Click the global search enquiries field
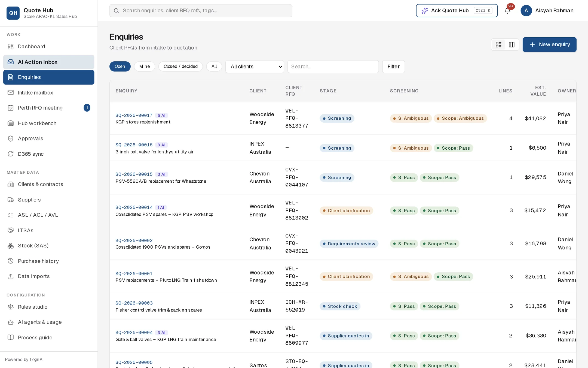Image resolution: width=588 pixels, height=368 pixels. (x=201, y=11)
